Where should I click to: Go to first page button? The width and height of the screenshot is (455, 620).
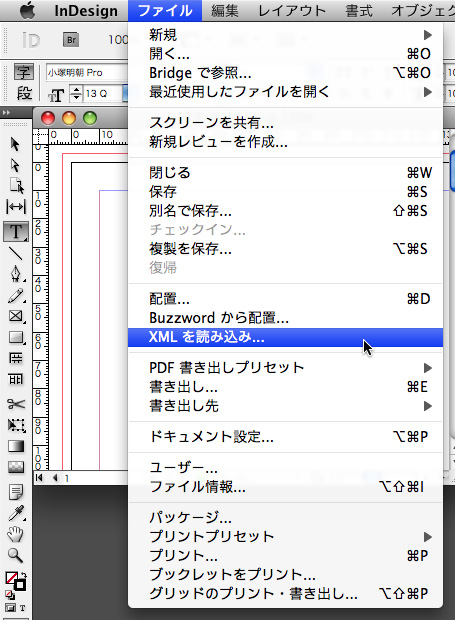click(x=39, y=478)
